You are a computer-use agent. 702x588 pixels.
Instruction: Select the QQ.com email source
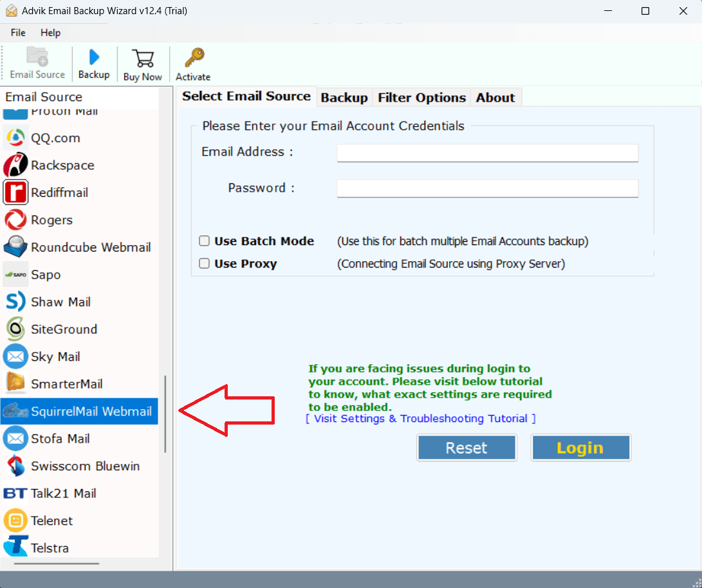(x=55, y=138)
